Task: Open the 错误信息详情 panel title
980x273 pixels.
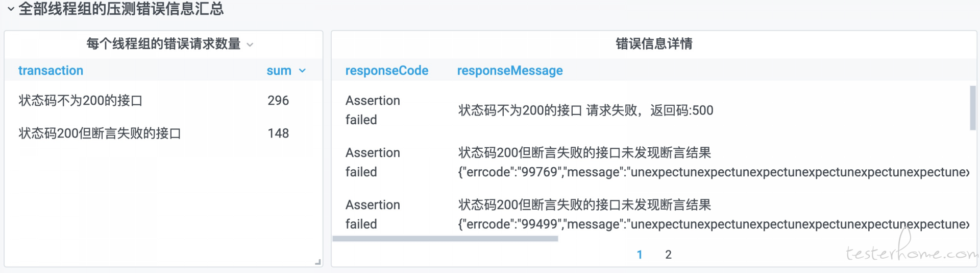Action: tap(654, 44)
